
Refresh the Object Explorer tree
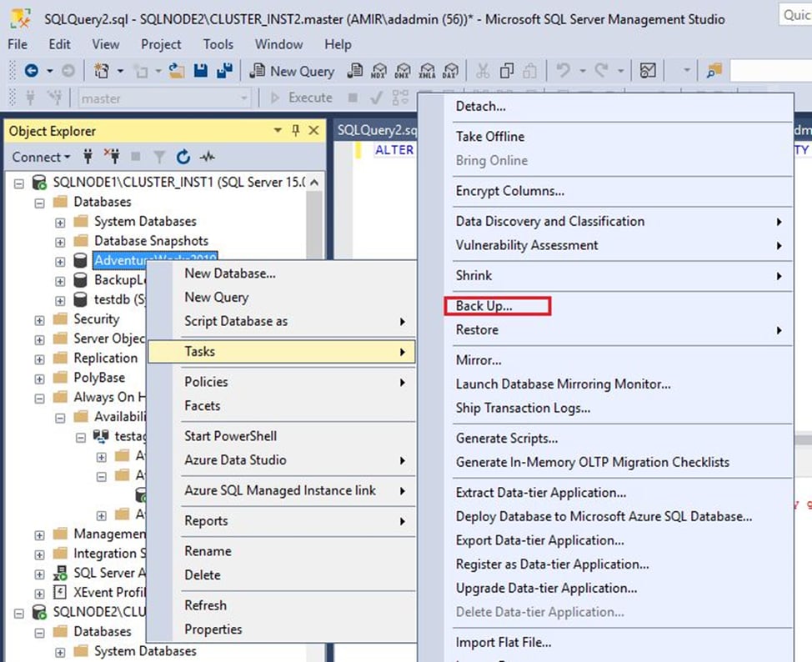click(182, 157)
